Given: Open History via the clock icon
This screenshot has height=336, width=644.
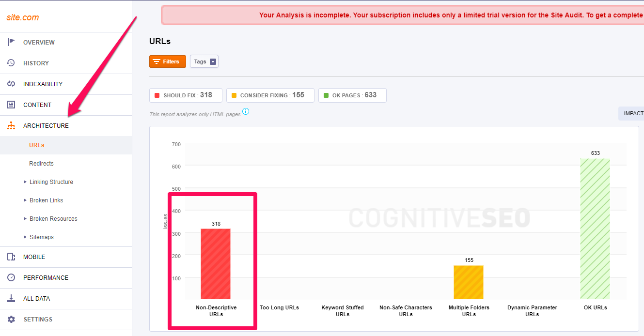Looking at the screenshot, I should [x=11, y=63].
